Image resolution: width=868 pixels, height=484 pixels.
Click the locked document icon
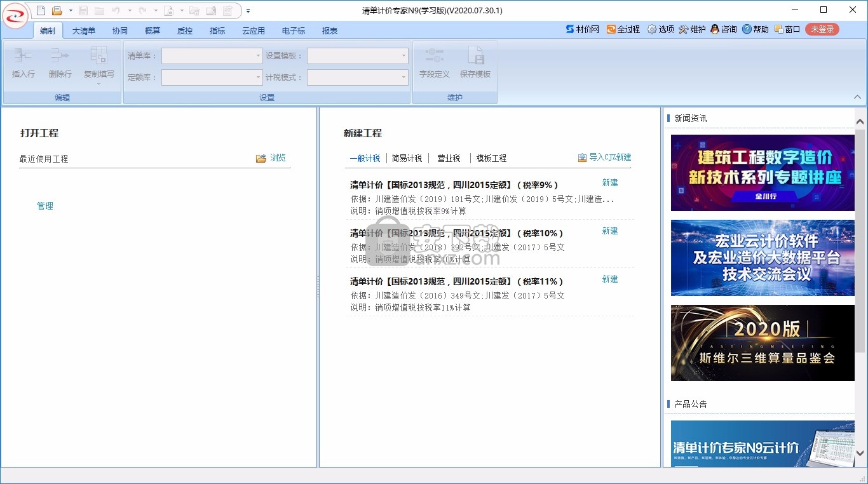(x=168, y=11)
